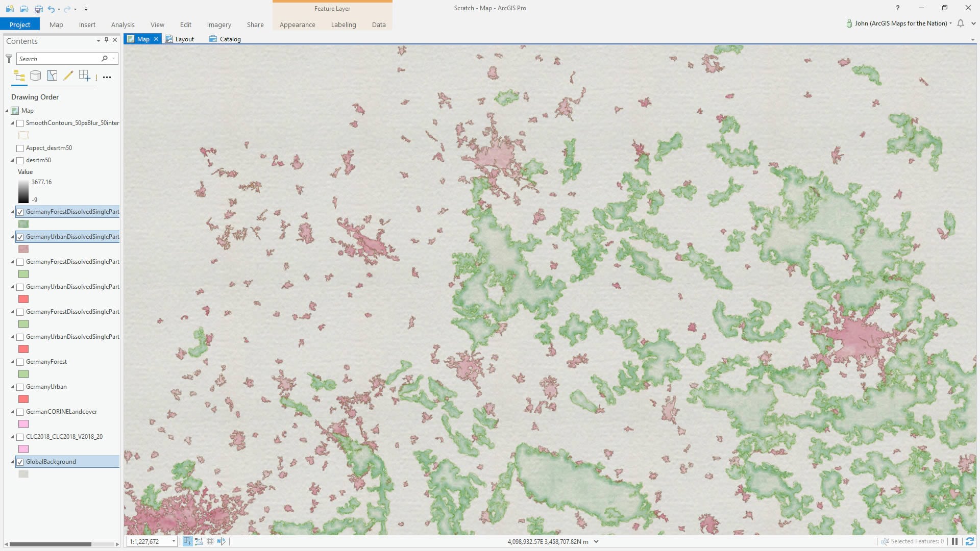
Task: Click List By Snapping grid icon
Action: tap(84, 76)
